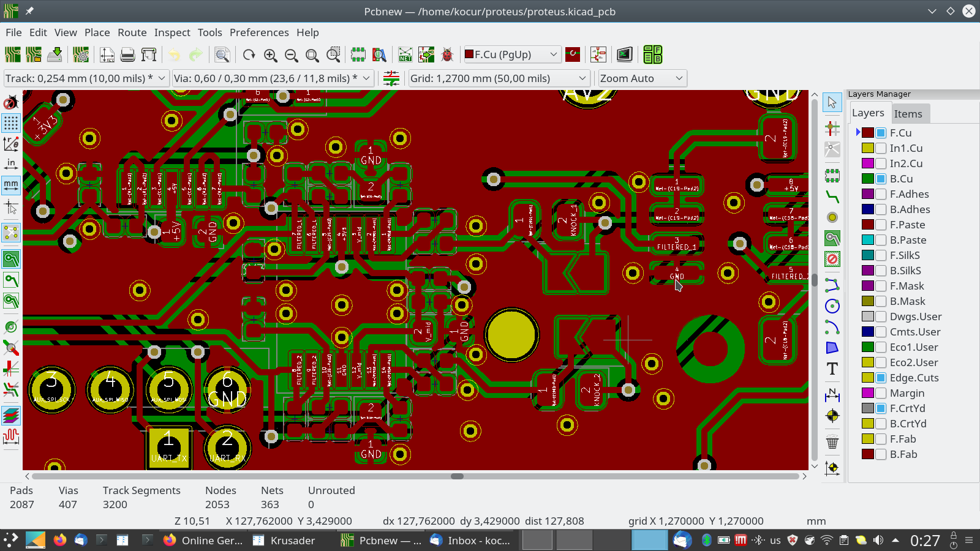Image resolution: width=980 pixels, height=551 pixels.
Task: Switch to Layers tab
Action: tap(868, 113)
